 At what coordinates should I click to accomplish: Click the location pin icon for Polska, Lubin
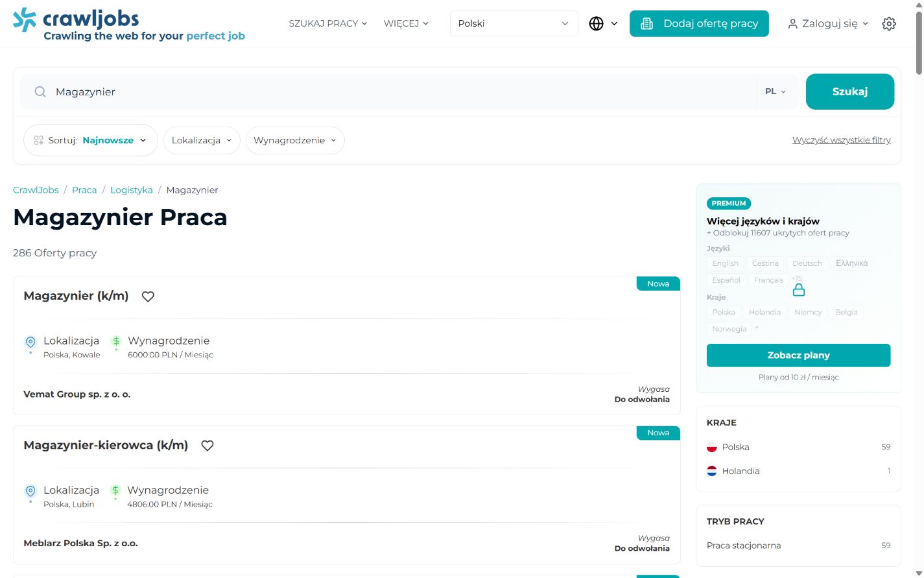click(x=30, y=492)
